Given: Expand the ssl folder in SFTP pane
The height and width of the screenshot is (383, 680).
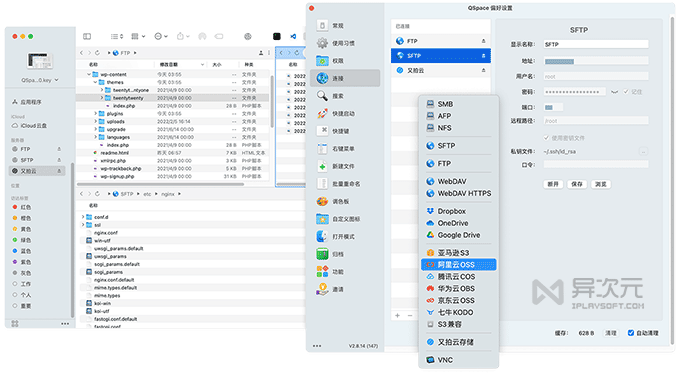Looking at the screenshot, I should (83, 225).
